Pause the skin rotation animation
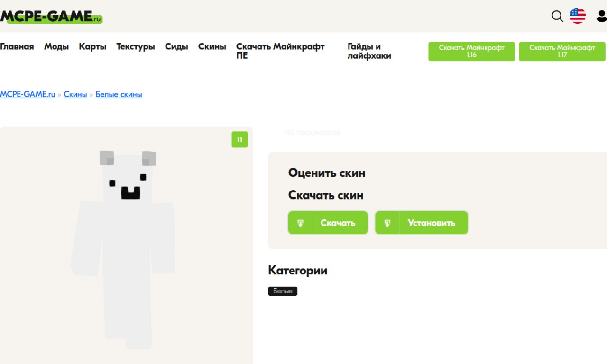This screenshot has width=607, height=364. click(239, 139)
